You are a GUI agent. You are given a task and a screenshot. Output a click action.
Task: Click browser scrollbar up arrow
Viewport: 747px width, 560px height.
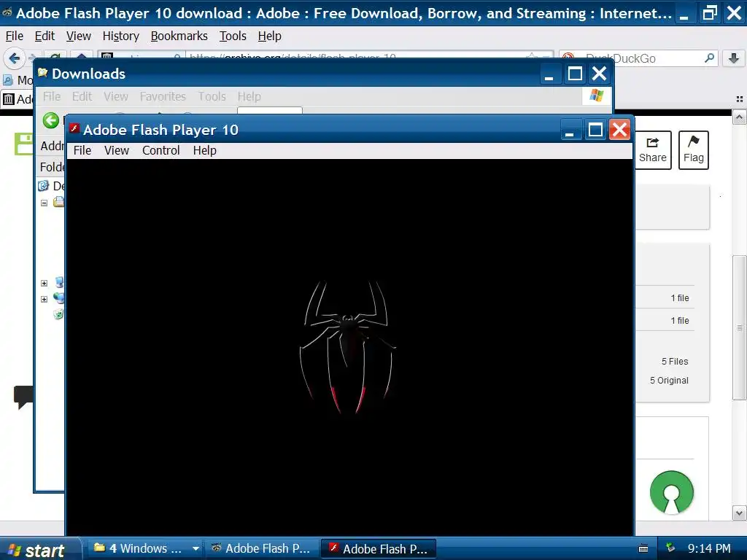[740, 117]
